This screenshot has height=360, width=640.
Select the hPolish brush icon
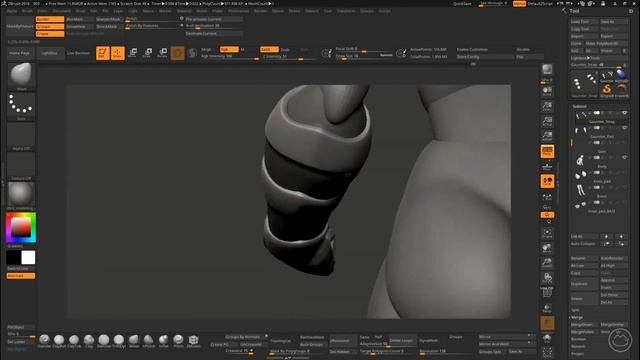click(149, 340)
